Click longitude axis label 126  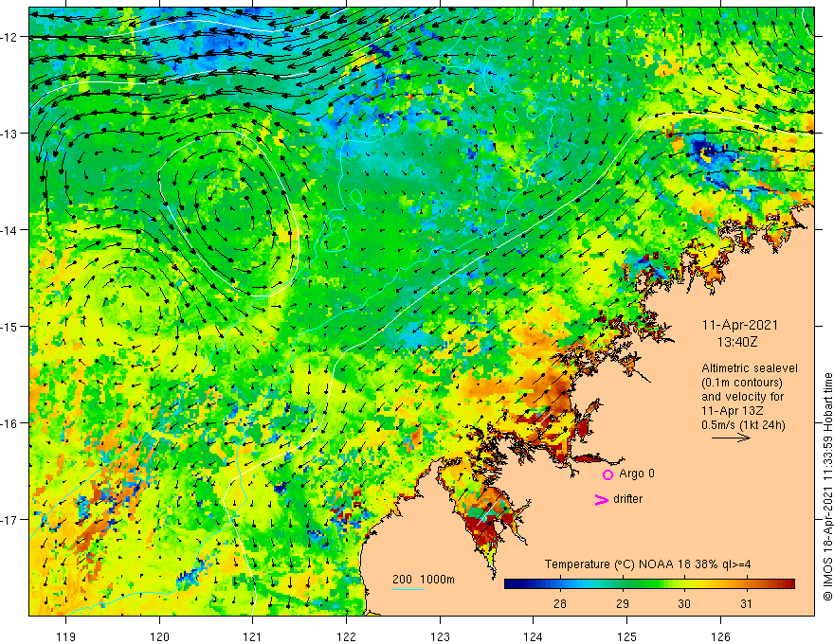click(x=720, y=636)
